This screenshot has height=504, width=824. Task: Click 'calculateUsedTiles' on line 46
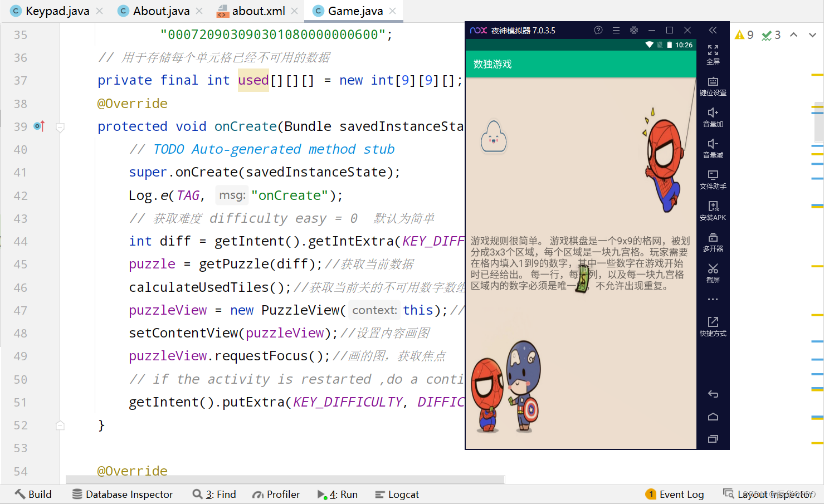click(199, 287)
